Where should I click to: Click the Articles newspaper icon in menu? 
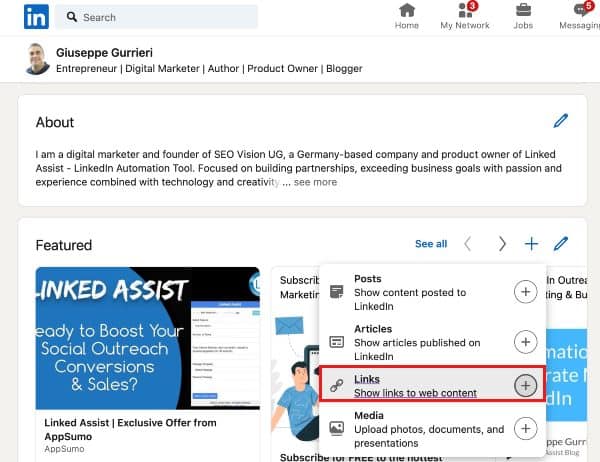point(337,342)
